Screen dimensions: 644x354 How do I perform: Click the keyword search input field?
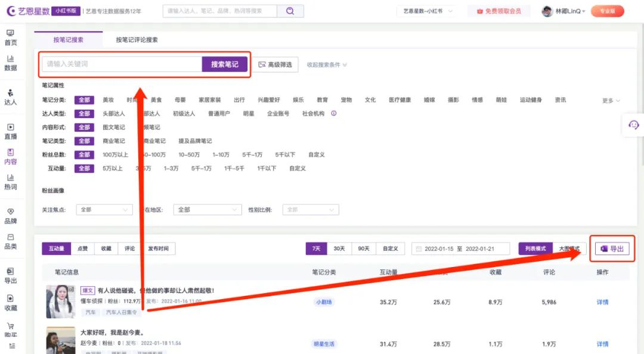click(x=119, y=63)
